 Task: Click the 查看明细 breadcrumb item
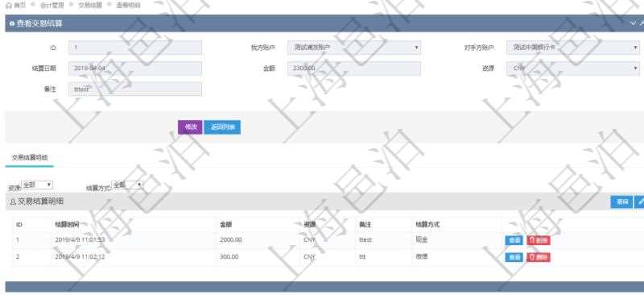[x=128, y=6]
